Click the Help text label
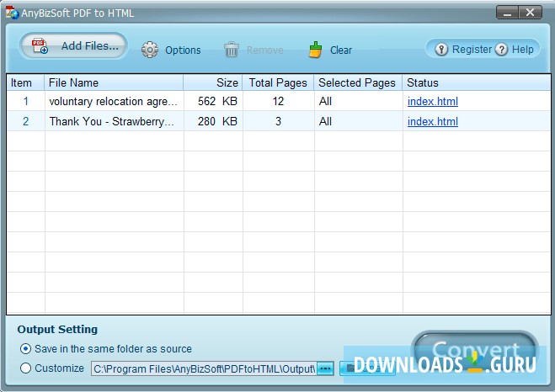This screenshot has height=392, width=555. tap(522, 49)
